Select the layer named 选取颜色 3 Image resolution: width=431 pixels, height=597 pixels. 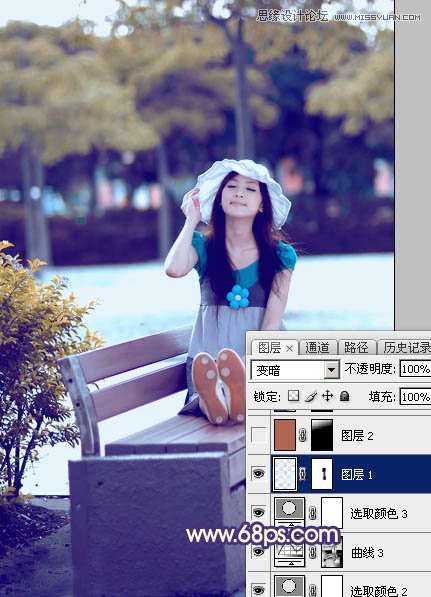point(379,513)
